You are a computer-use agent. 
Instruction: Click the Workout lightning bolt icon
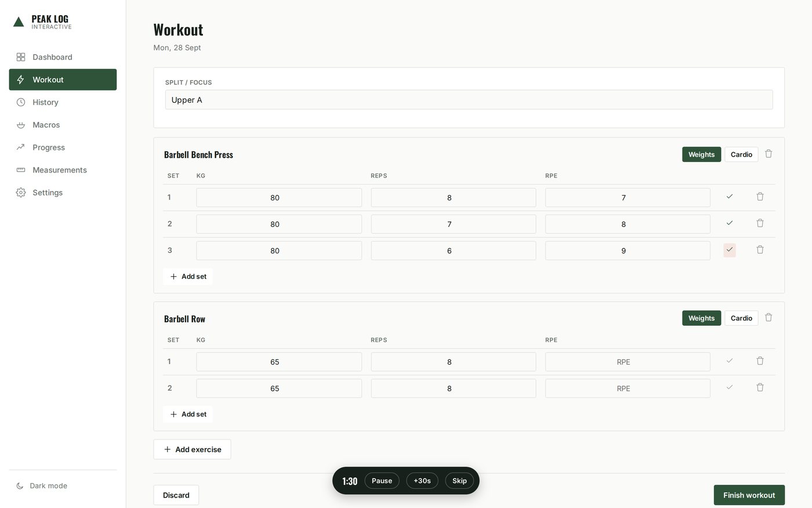tap(21, 80)
